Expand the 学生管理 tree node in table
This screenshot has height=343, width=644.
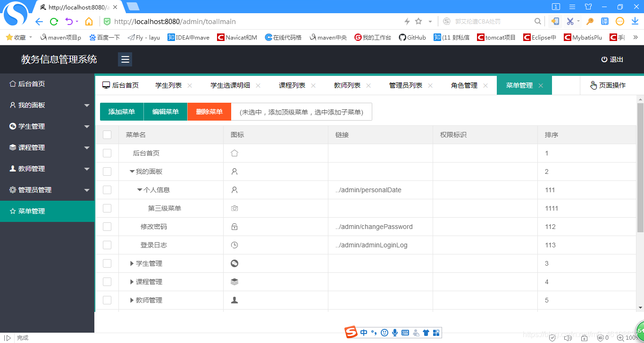(132, 263)
